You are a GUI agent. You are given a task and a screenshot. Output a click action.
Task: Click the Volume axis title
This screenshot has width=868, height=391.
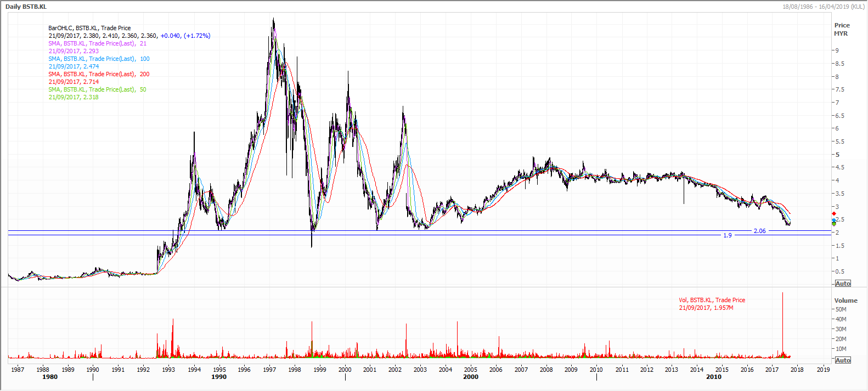846,301
